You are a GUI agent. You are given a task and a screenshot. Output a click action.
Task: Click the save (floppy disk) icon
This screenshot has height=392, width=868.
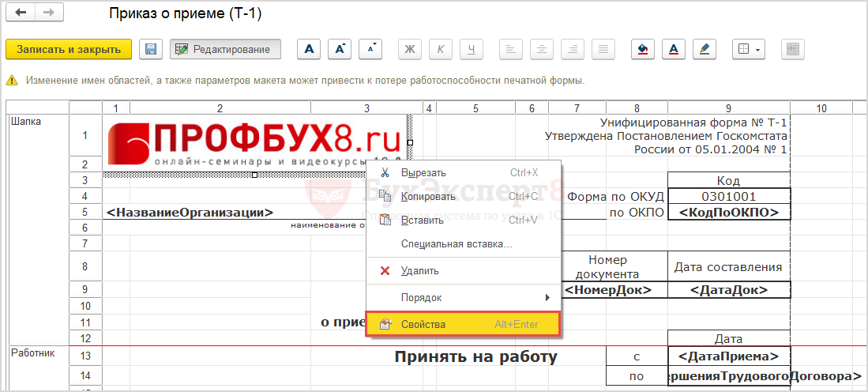[151, 49]
